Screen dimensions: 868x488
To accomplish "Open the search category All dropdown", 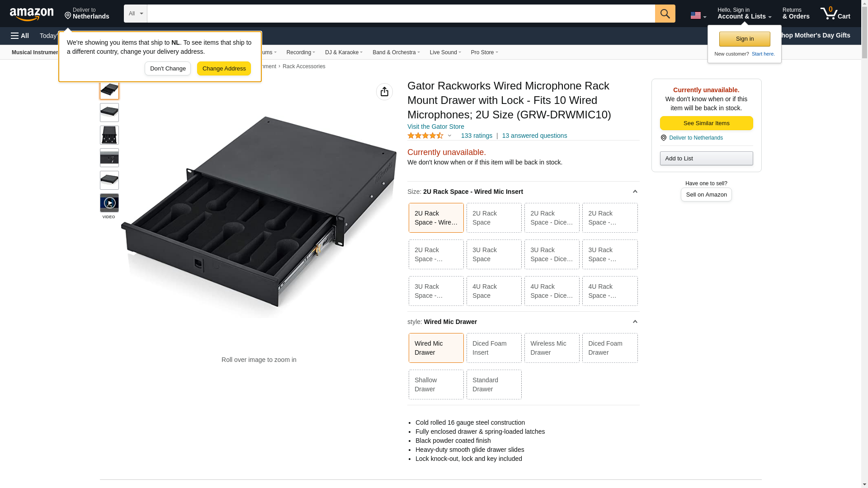I will (x=135, y=14).
